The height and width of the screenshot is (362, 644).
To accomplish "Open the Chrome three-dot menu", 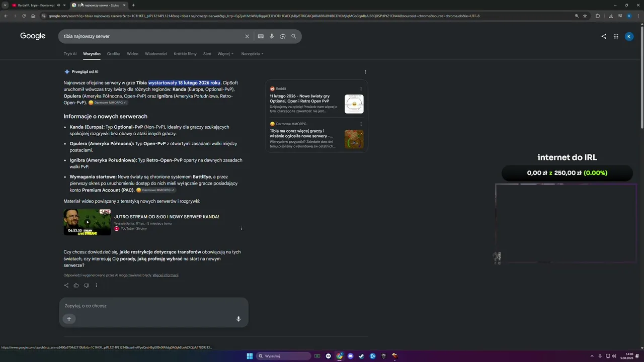I will (638, 16).
